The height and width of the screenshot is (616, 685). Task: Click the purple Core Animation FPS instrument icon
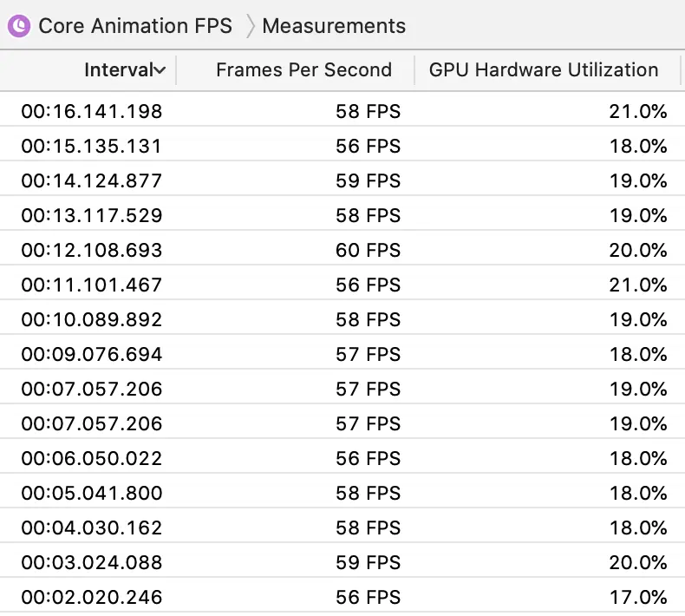click(x=17, y=26)
